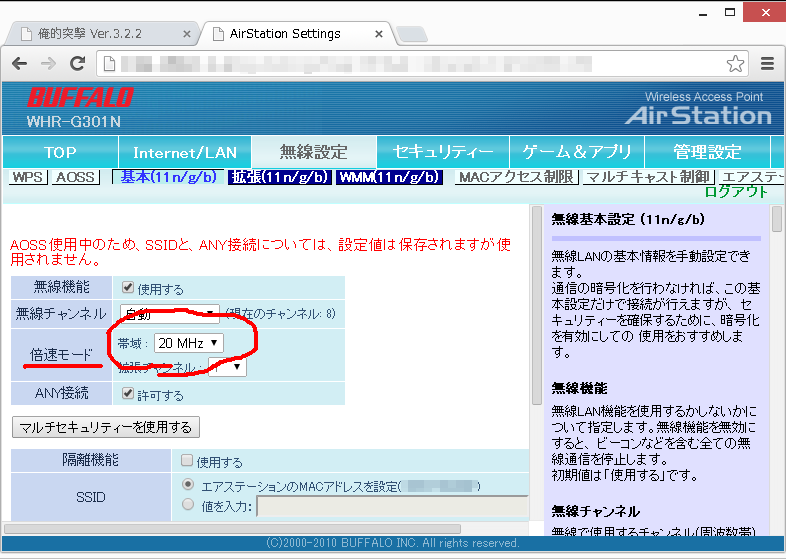Go back with the browser back arrow
The width and height of the screenshot is (786, 559).
[20, 64]
